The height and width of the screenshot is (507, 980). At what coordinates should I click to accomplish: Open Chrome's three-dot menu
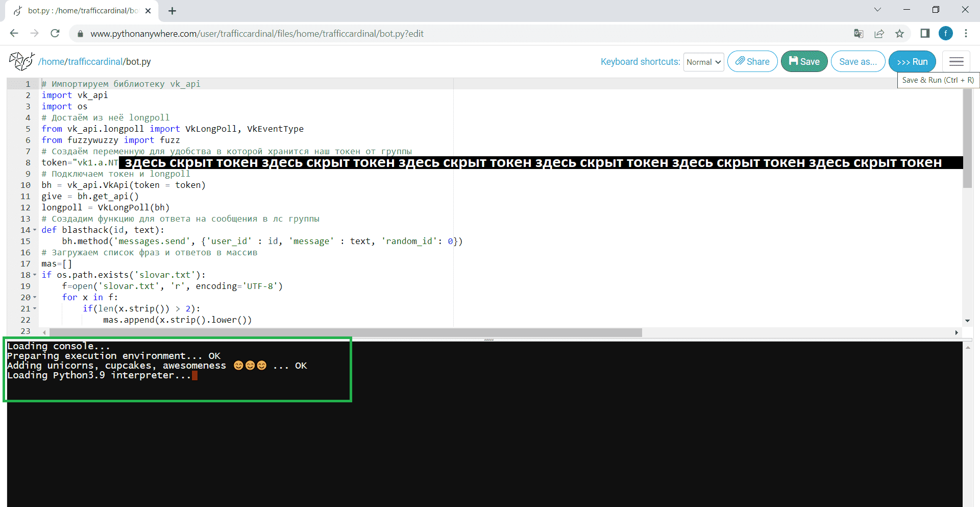966,34
